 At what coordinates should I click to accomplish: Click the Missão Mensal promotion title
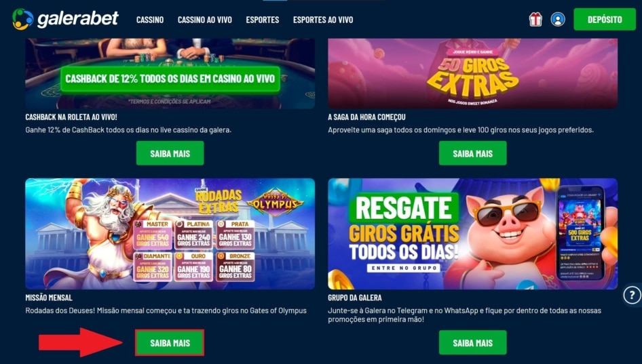49,298
